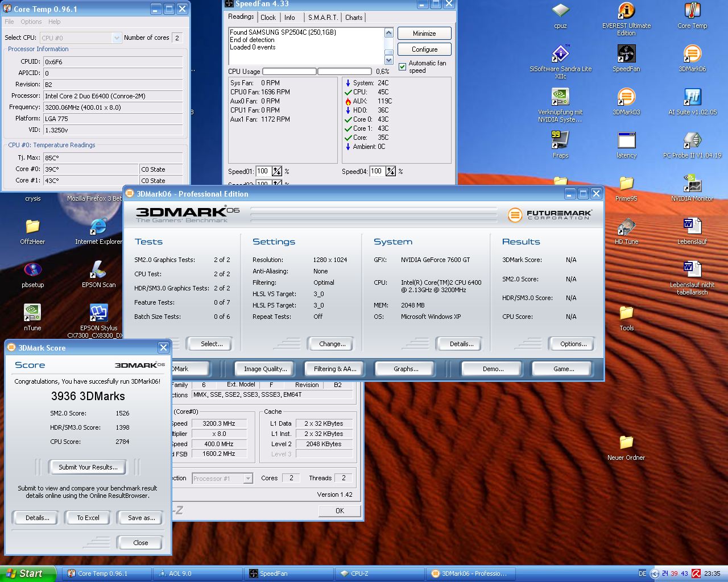Screen dimensions: 728x582
Task: Click the Speed04 spinner arrows in SpeedFan
Action: coord(391,171)
